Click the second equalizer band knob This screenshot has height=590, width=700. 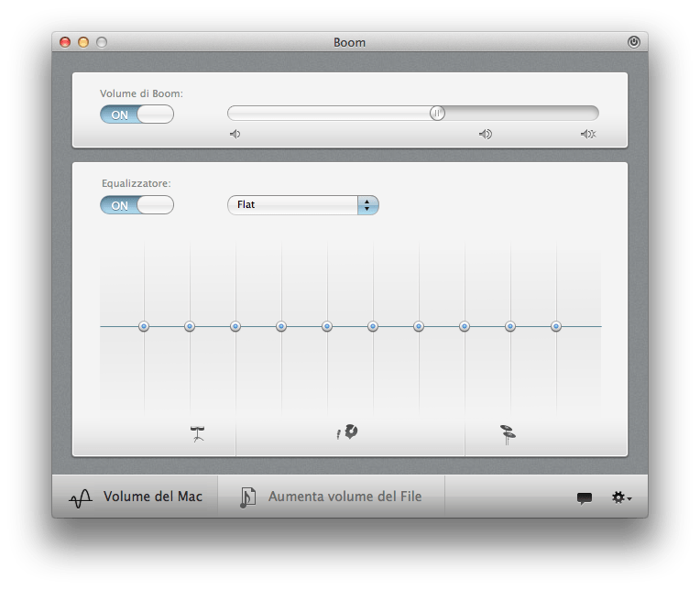pos(190,326)
